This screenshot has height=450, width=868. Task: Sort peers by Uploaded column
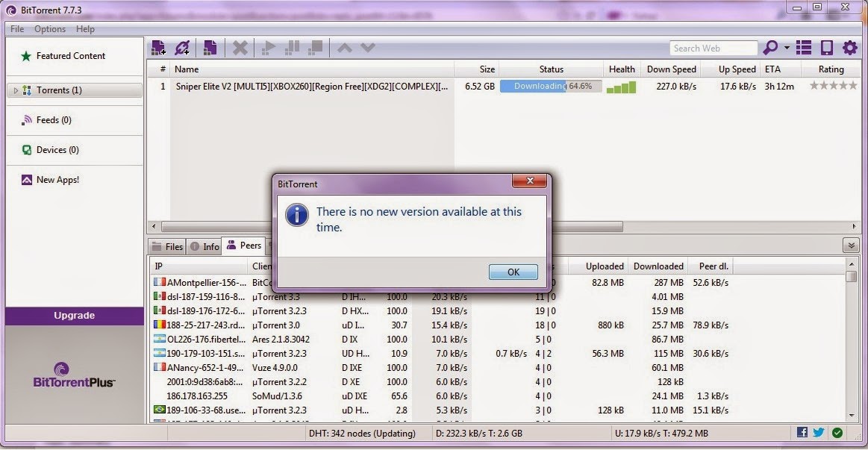599,266
